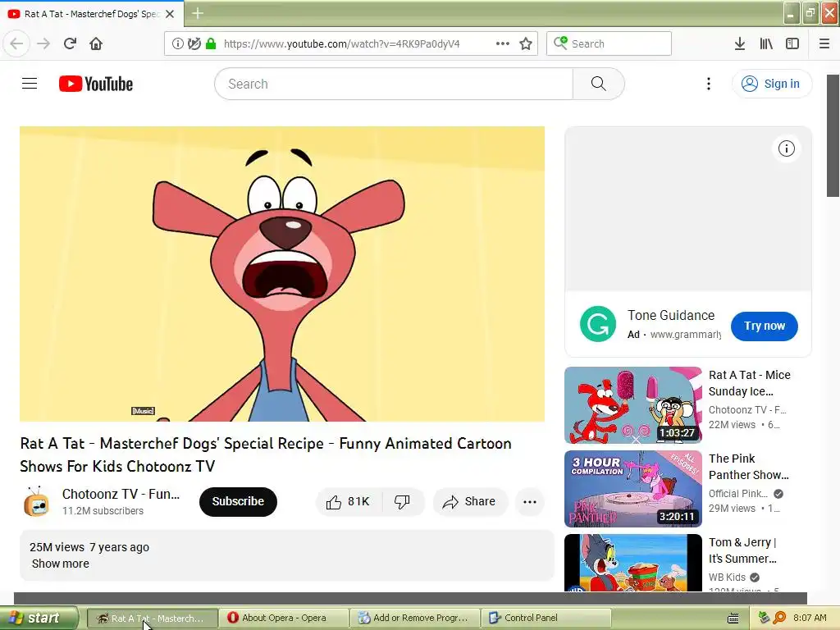Click the 25M views 7 years ago text
840x630 pixels.
89,547
